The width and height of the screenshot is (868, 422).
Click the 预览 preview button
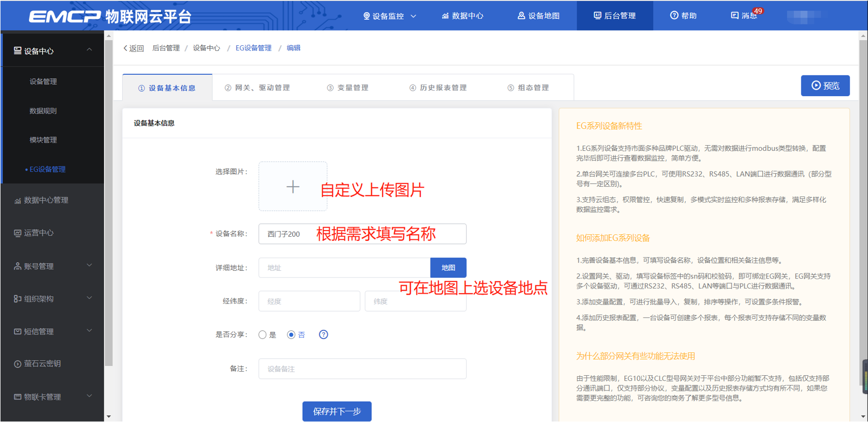pyautogui.click(x=825, y=86)
